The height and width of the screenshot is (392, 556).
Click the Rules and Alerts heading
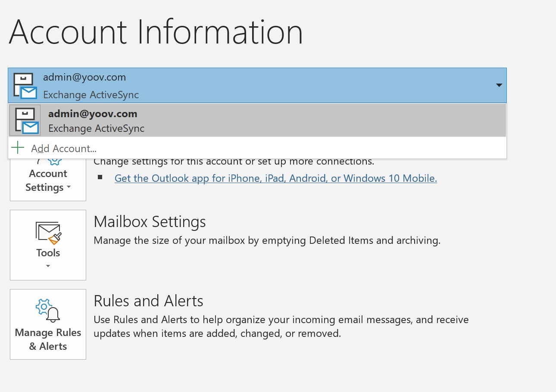click(148, 301)
